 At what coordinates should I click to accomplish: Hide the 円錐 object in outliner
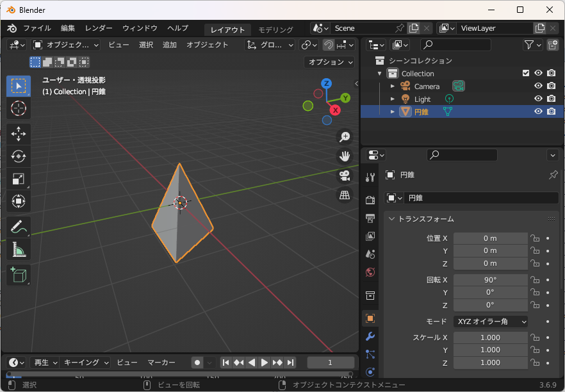(x=538, y=111)
